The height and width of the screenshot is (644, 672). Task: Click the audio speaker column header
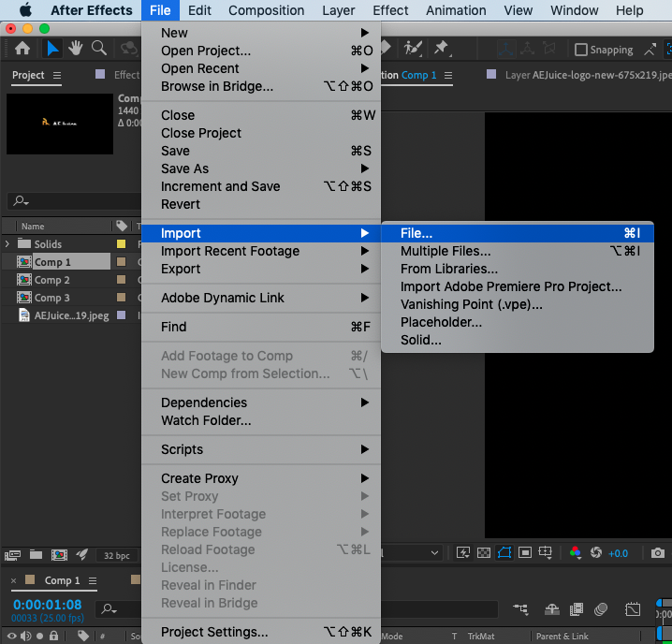click(26, 637)
